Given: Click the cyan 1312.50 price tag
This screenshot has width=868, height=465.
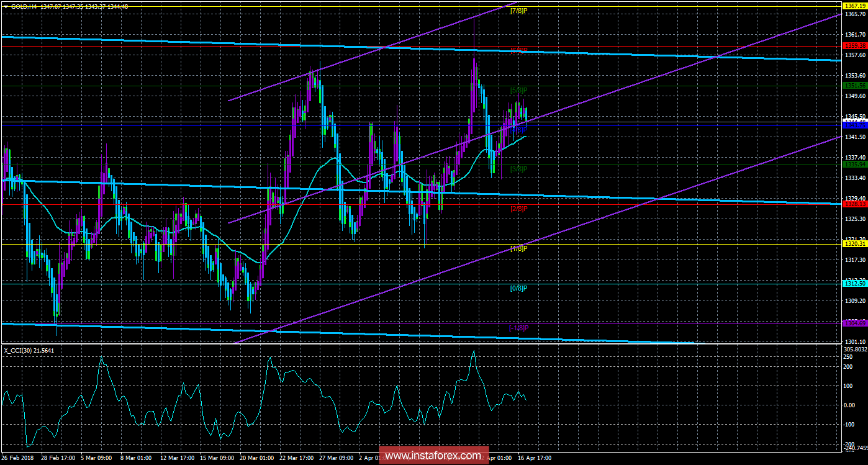Looking at the screenshot, I should (854, 283).
